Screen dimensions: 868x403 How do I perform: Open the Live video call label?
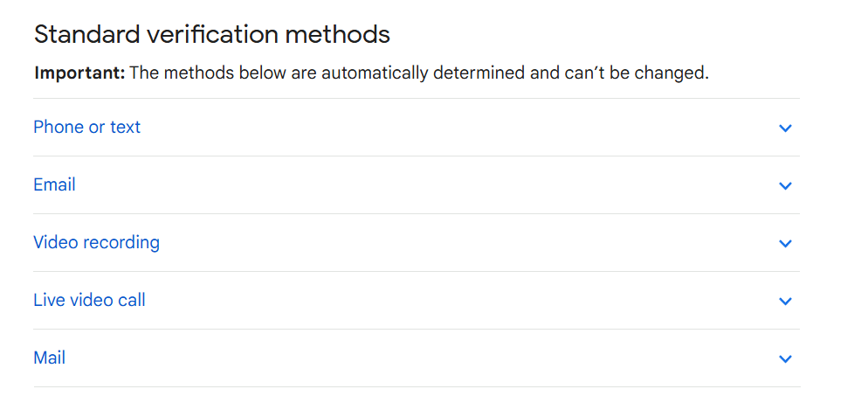[89, 301]
